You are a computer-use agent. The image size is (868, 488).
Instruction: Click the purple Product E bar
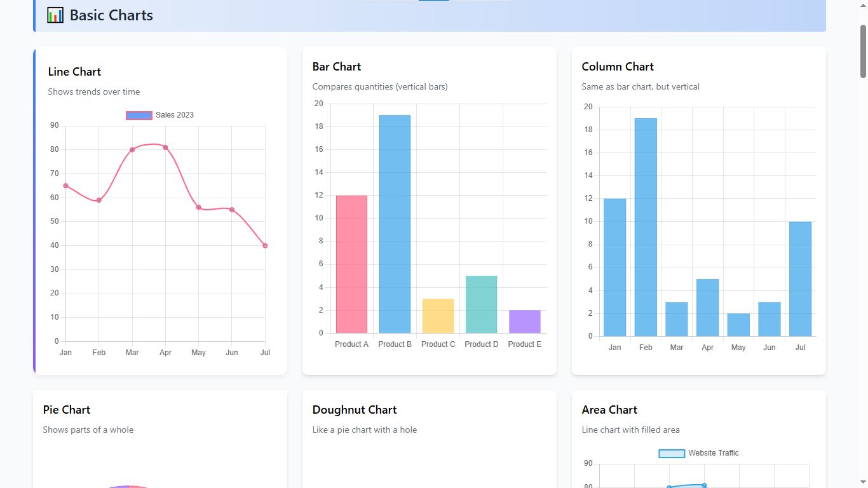(524, 322)
